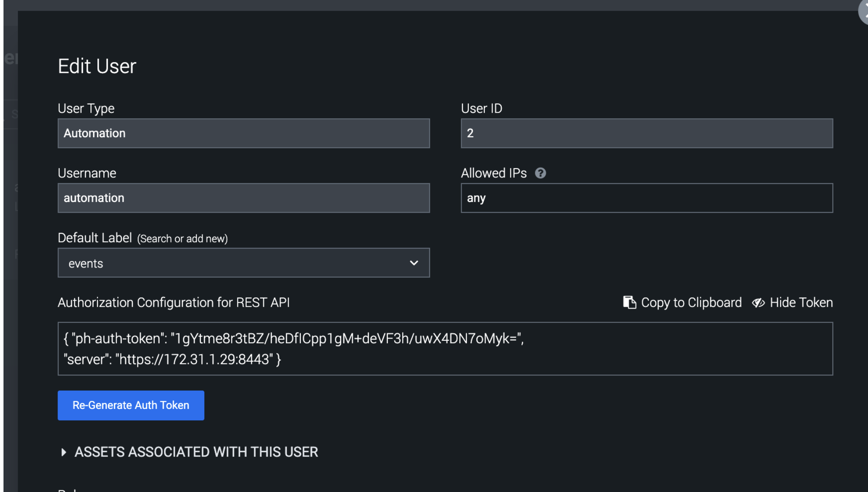The image size is (868, 492).
Task: Click the crossed-eye icon beside Hide Token
Action: pos(758,303)
